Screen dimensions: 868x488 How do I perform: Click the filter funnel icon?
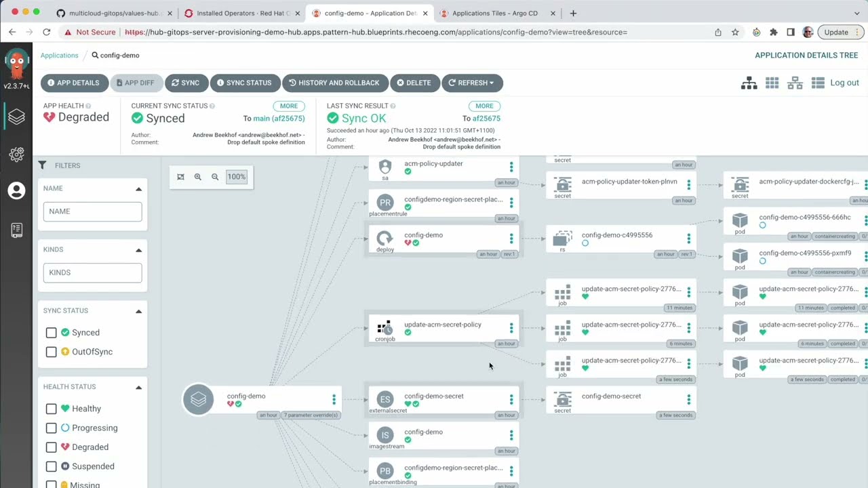point(43,165)
